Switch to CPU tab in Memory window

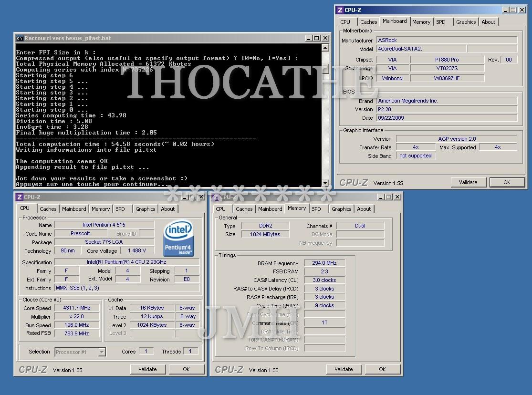[x=220, y=209]
